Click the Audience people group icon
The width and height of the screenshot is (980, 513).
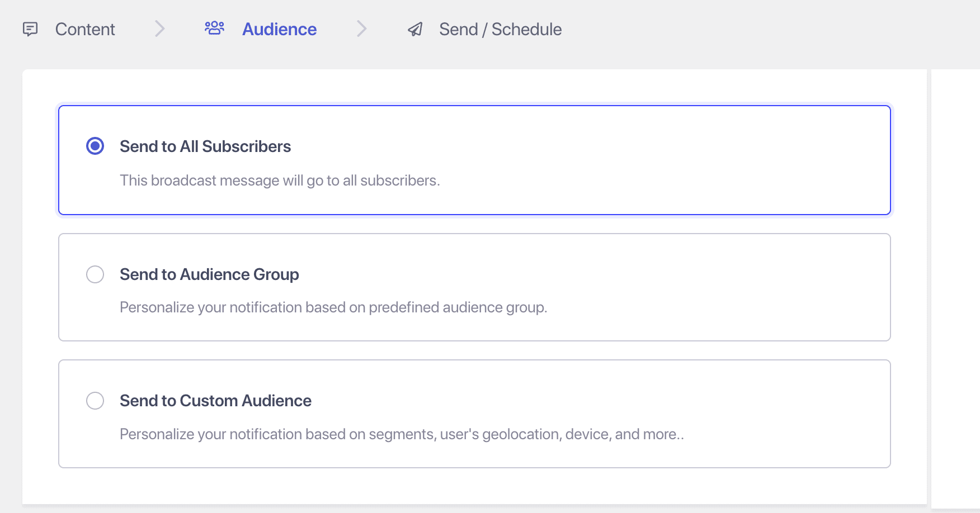214,28
